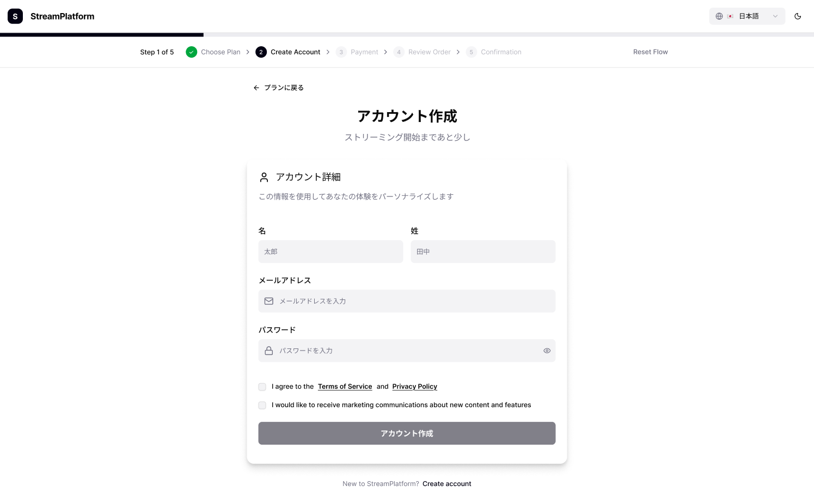814x504 pixels.
Task: Open the Terms of Service link
Action: coord(345,386)
